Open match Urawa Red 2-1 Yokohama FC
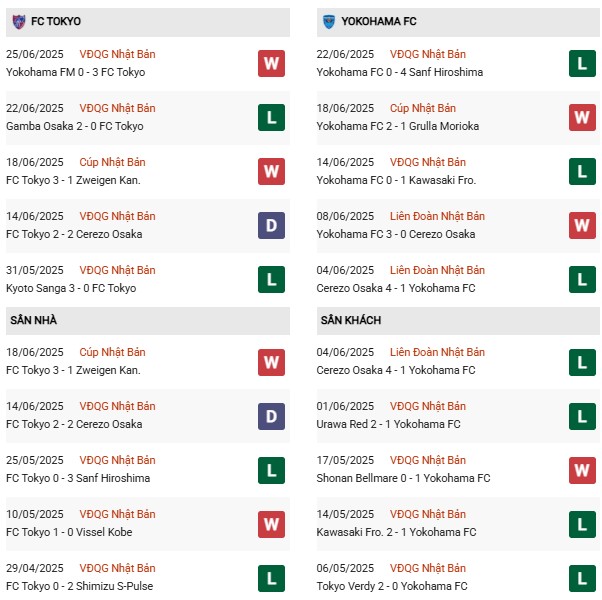602x600 pixels. pyautogui.click(x=388, y=424)
